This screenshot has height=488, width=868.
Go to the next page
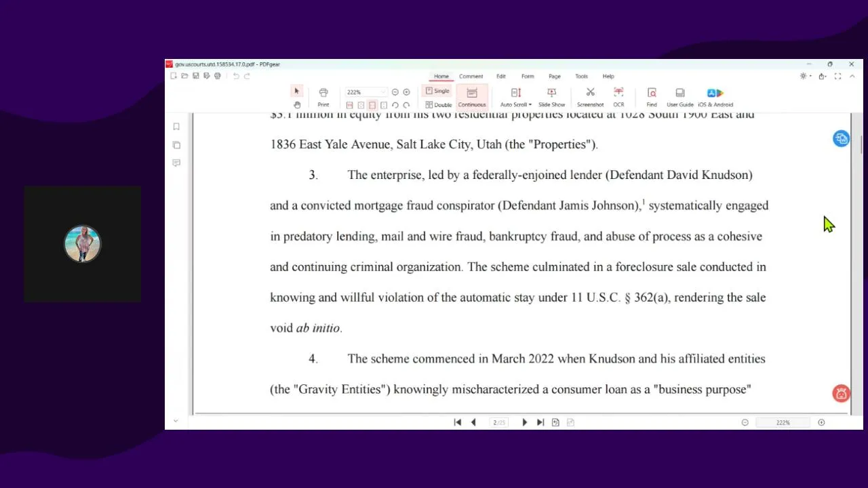coord(524,422)
